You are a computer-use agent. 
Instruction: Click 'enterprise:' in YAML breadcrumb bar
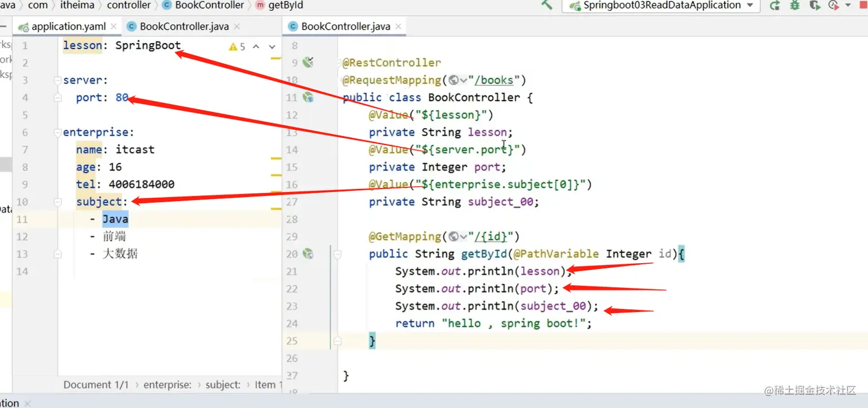(x=168, y=384)
